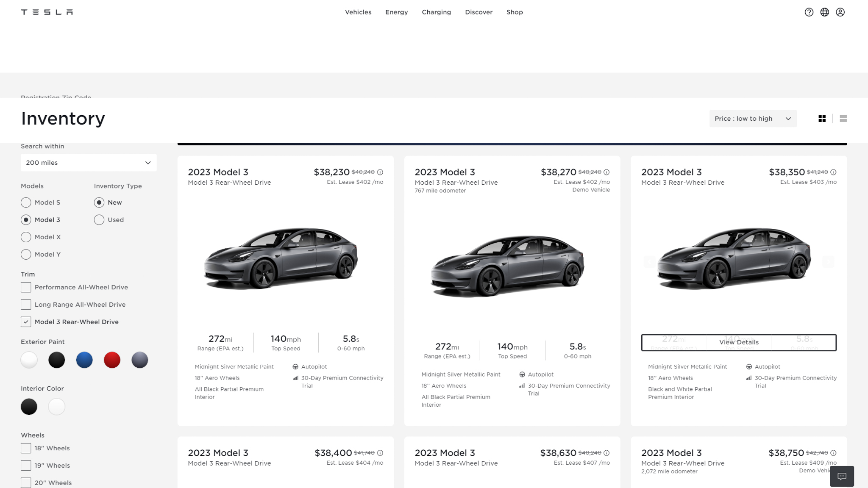Click info icon next to $38,230 price
Screen dimensions: 868x488
point(380,172)
